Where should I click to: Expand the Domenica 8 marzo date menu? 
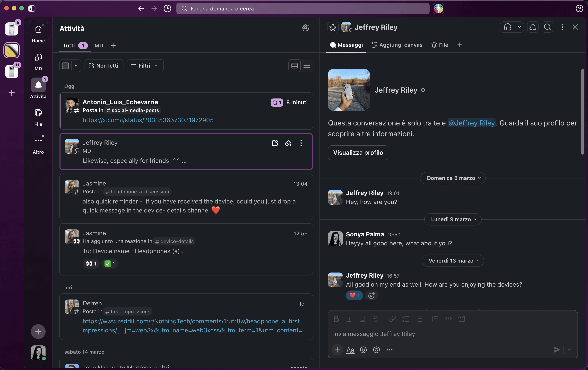(x=452, y=178)
